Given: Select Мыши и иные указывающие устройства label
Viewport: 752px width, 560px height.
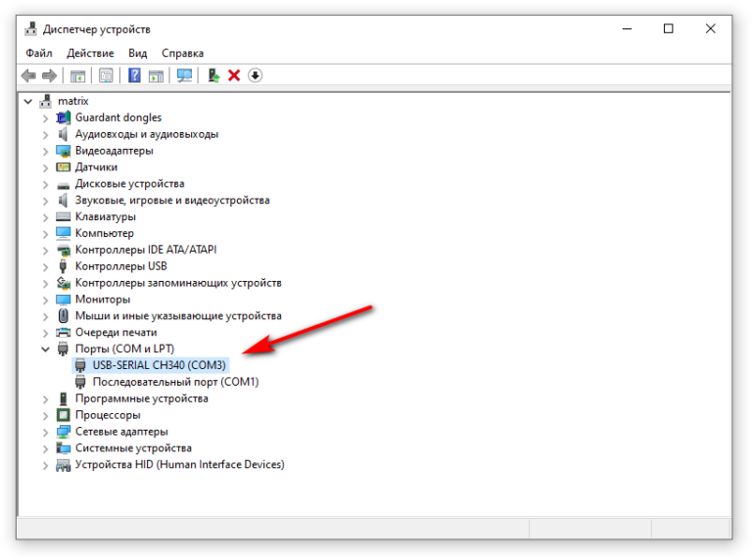Looking at the screenshot, I should [178, 316].
